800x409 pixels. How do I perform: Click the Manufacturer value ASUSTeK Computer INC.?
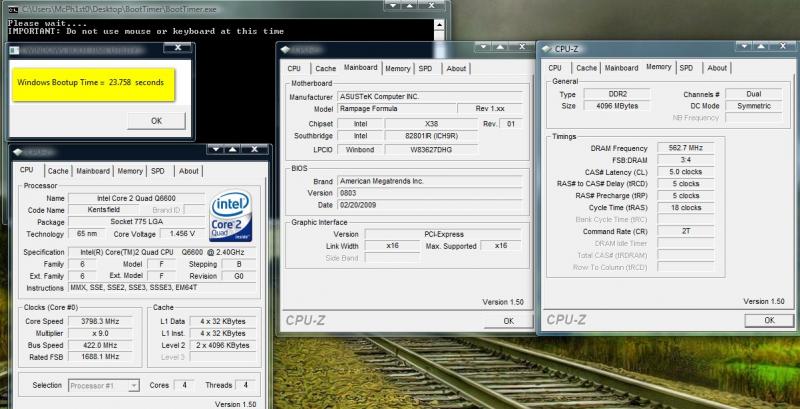(x=430, y=96)
